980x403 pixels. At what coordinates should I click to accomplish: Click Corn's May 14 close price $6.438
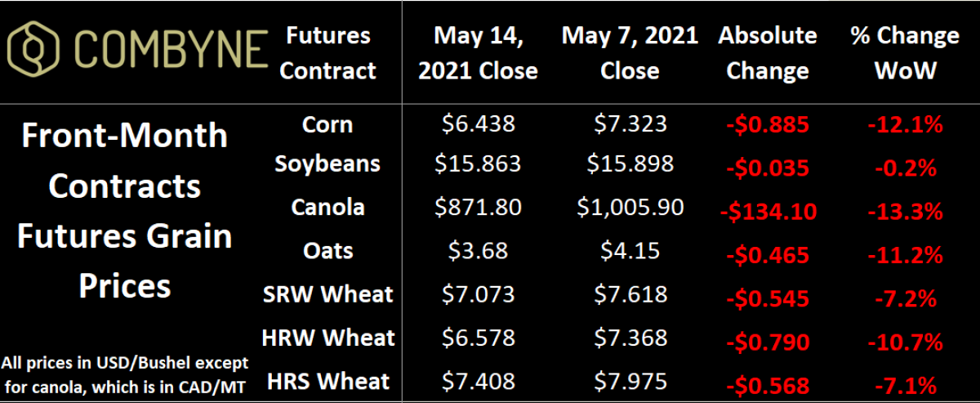480,124
